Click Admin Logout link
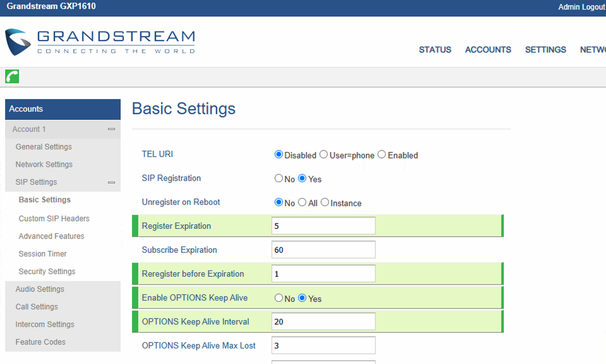606x364 pixels. coord(582,7)
